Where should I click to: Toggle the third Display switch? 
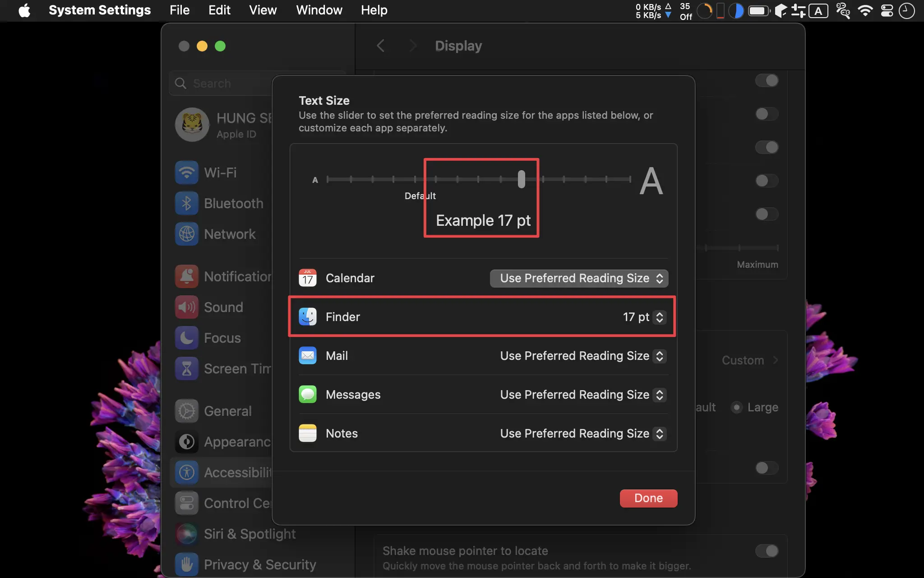(x=767, y=147)
